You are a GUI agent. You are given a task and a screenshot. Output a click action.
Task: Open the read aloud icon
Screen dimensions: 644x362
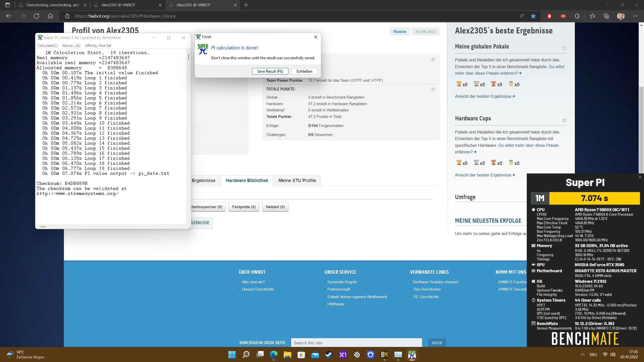pos(522,16)
